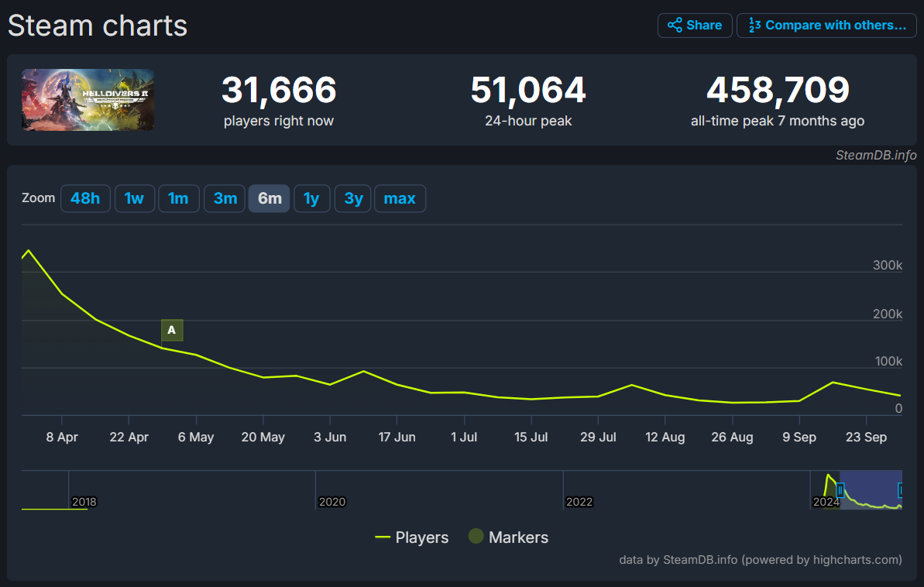Viewport: 924px width, 587px height.
Task: Click the SteamDB.info credit text
Action: click(x=876, y=155)
